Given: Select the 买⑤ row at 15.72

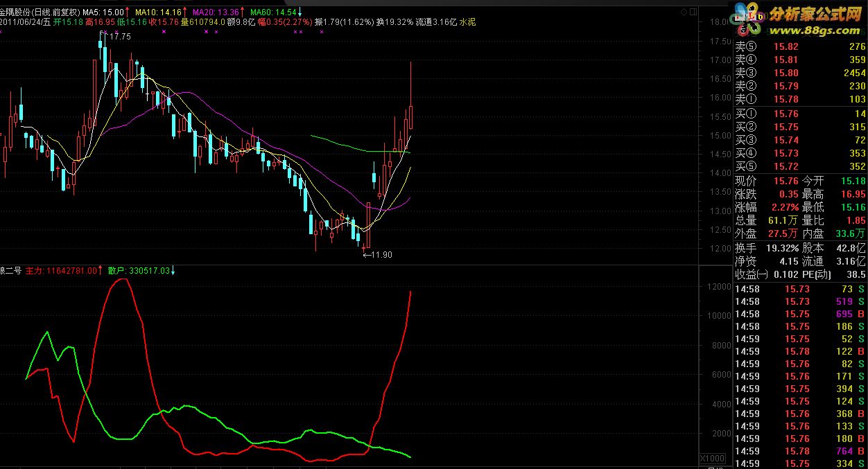Looking at the screenshot, I should click(801, 166).
